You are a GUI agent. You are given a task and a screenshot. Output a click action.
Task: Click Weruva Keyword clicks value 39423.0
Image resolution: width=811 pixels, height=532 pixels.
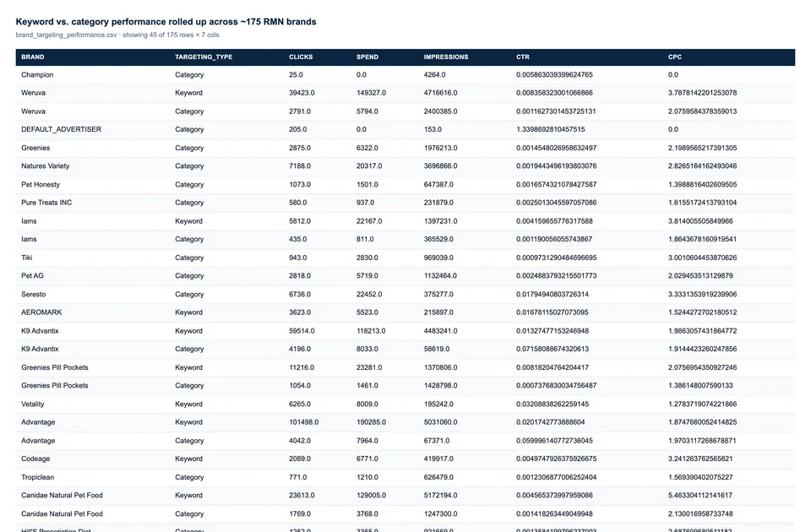click(302, 93)
